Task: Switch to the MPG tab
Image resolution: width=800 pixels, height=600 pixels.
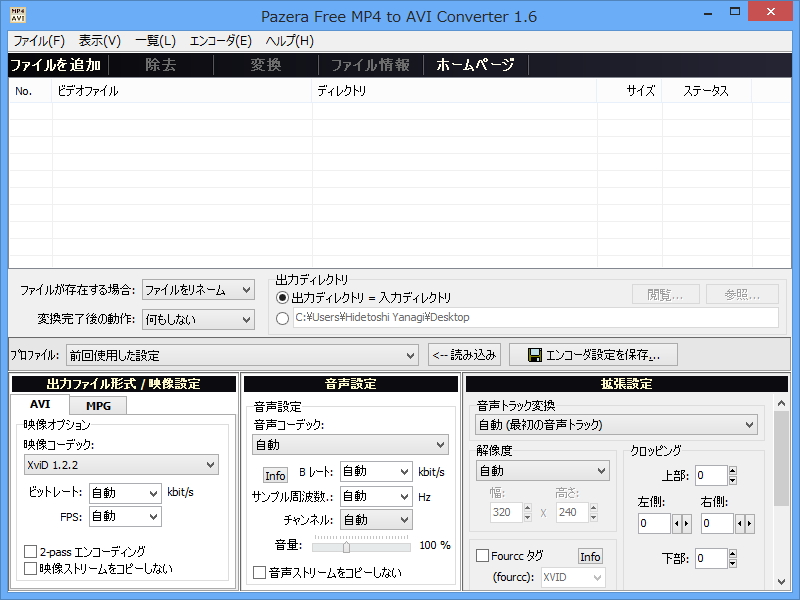Action: pyautogui.click(x=96, y=405)
